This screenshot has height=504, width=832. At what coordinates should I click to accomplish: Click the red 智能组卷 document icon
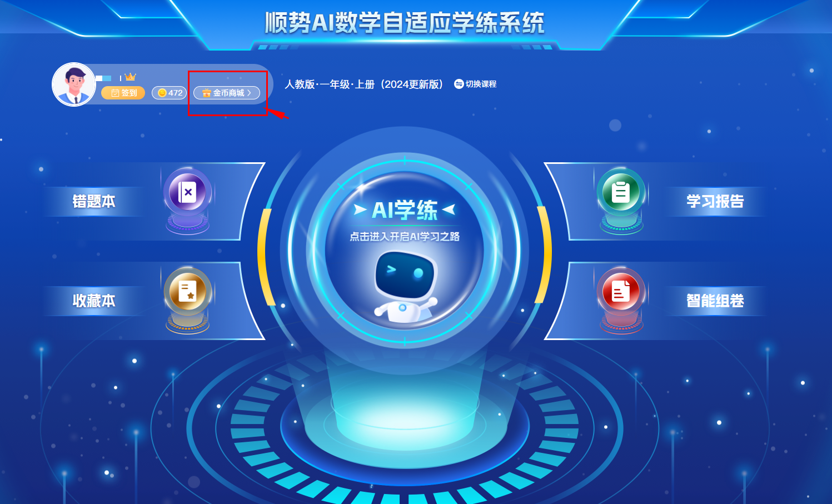point(621,291)
